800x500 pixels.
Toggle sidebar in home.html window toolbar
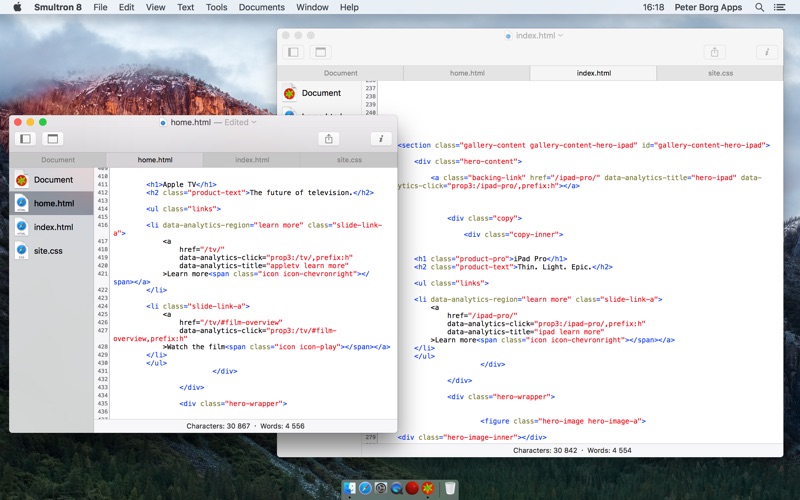26,139
